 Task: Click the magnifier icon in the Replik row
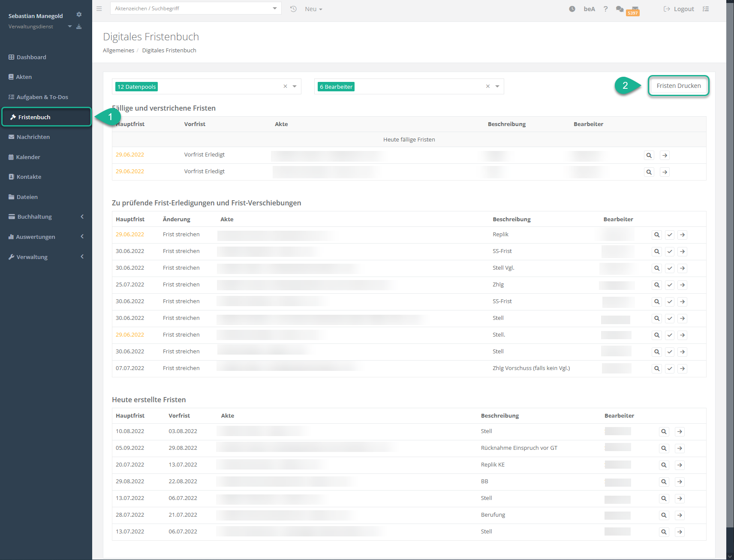tap(657, 235)
